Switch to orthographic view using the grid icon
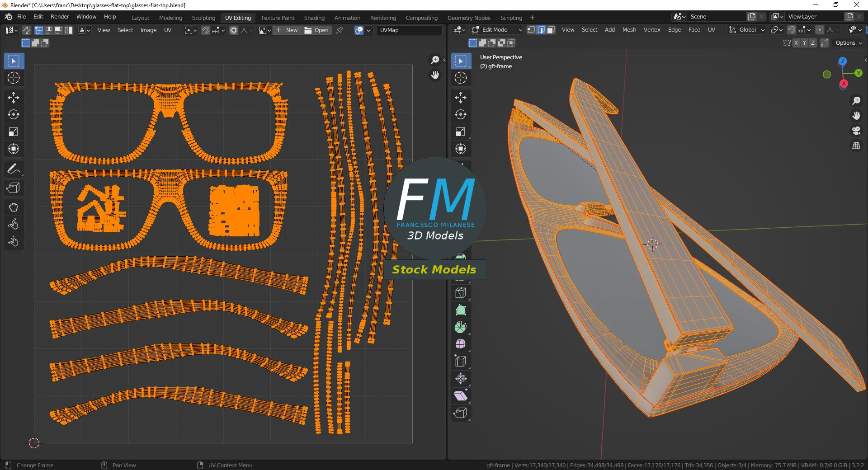Screen dimensions: 868x470 pyautogui.click(x=856, y=146)
